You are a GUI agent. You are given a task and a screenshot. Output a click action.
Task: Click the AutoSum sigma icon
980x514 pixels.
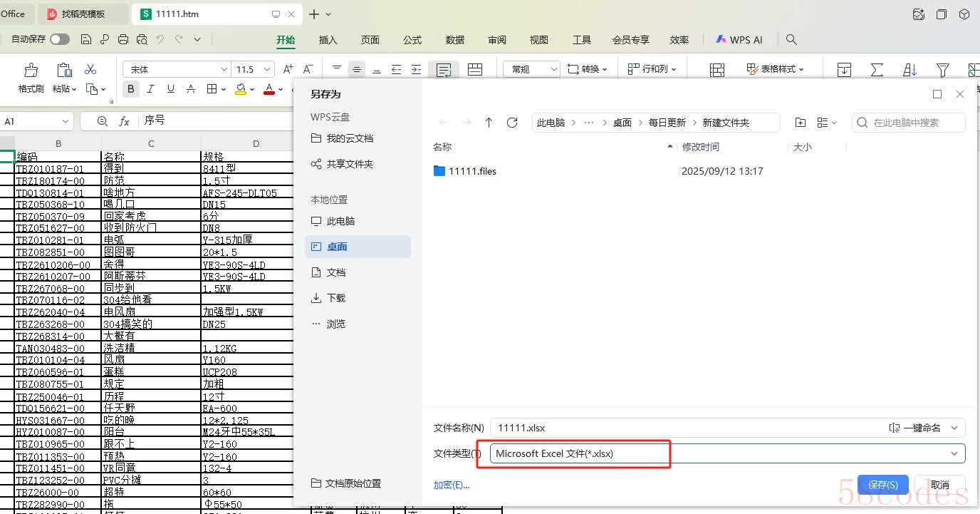coord(877,69)
